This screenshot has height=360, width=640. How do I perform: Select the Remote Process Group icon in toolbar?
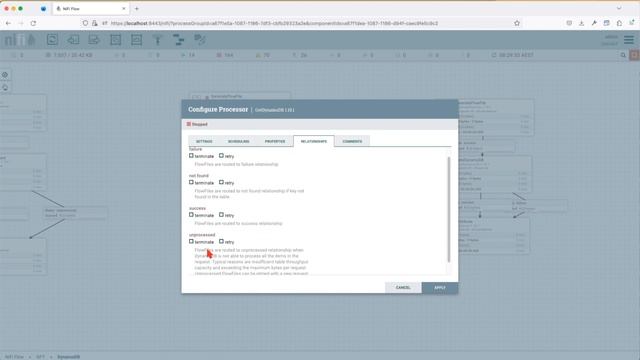click(x=136, y=40)
